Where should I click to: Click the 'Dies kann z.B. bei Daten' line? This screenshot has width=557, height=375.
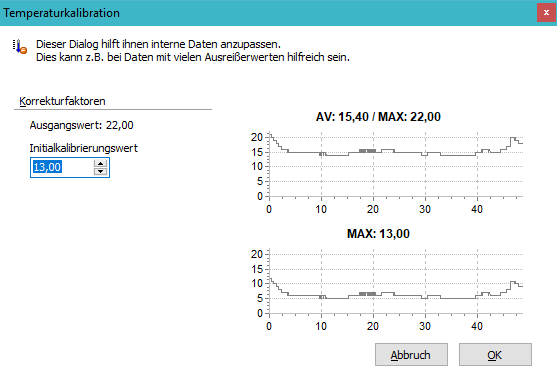pyautogui.click(x=193, y=57)
